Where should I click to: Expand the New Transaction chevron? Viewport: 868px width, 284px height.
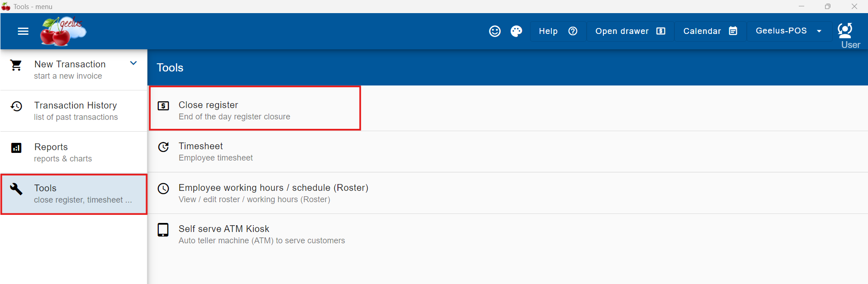pyautogui.click(x=133, y=63)
